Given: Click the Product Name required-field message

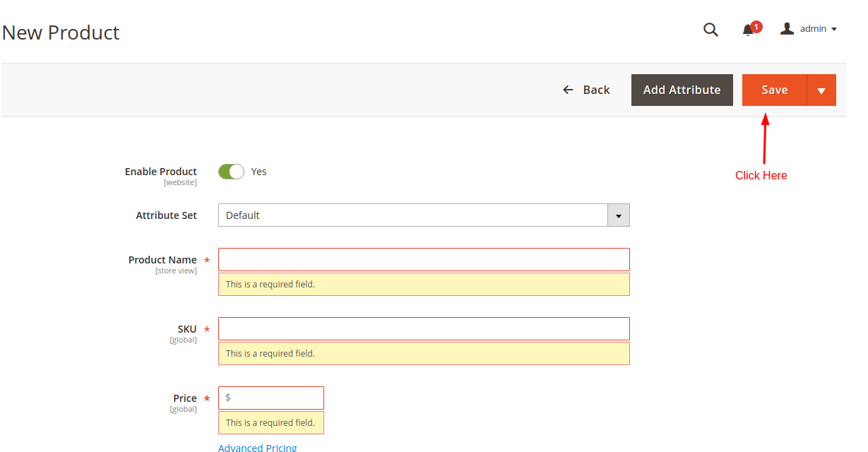Looking at the screenshot, I should tap(424, 284).
